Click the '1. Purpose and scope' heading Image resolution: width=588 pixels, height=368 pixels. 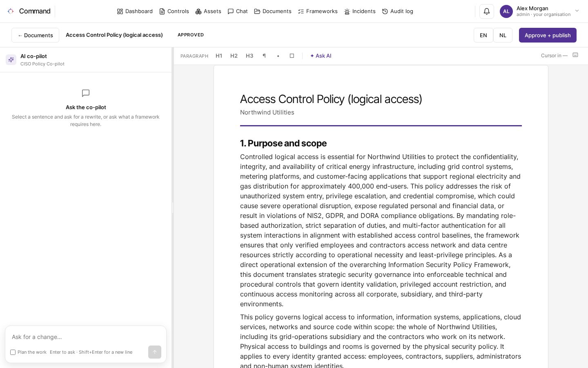coord(283,144)
